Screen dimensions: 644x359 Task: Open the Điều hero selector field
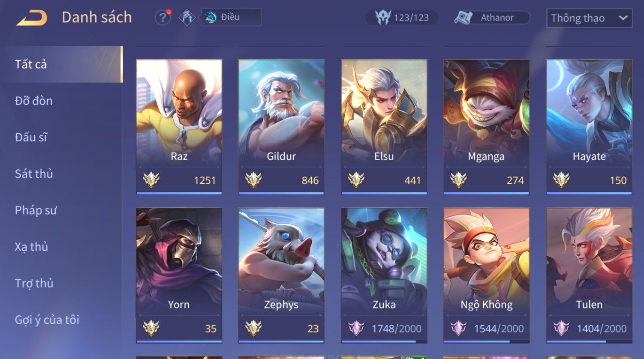232,18
